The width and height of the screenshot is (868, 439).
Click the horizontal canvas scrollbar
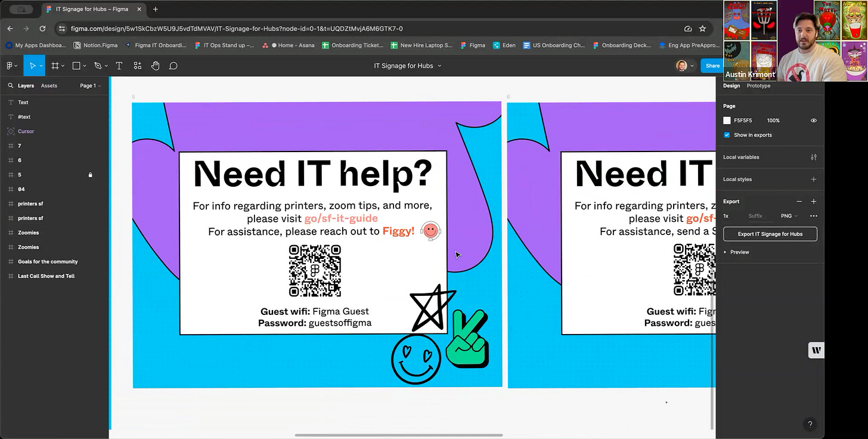coord(398,435)
